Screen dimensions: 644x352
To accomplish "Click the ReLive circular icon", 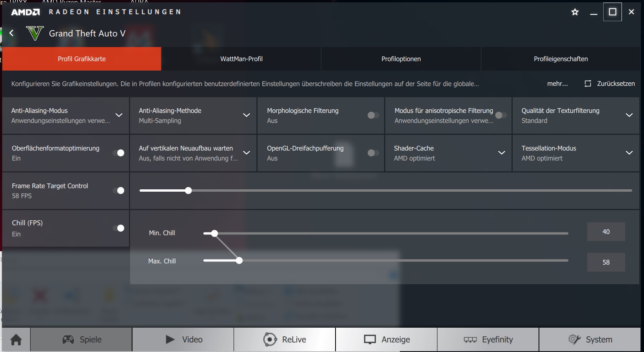I will pyautogui.click(x=270, y=339).
